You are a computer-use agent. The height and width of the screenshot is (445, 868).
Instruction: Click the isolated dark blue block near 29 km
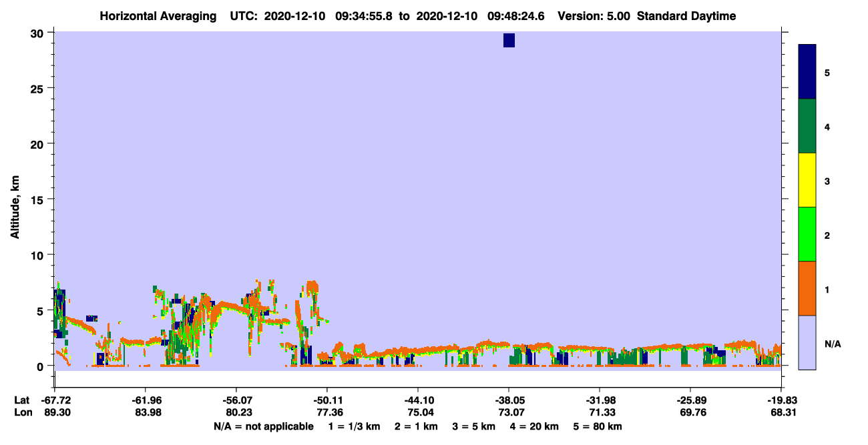[509, 41]
